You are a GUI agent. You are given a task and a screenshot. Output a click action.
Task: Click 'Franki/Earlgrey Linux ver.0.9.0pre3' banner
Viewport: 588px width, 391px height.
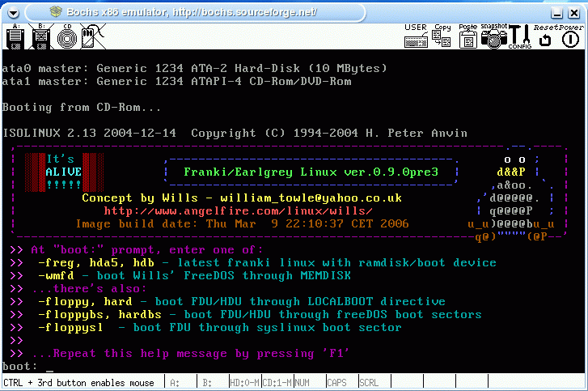pyautogui.click(x=311, y=172)
